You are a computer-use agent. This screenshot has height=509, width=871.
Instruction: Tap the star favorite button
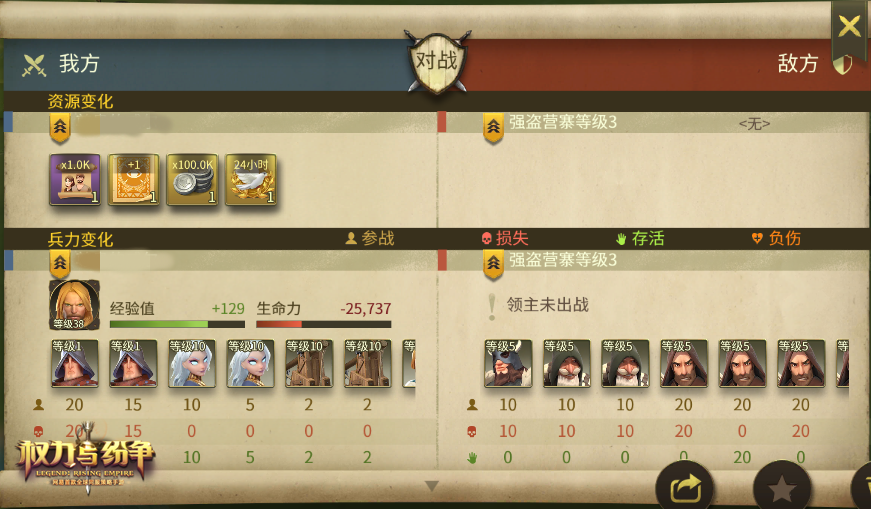pos(782,488)
